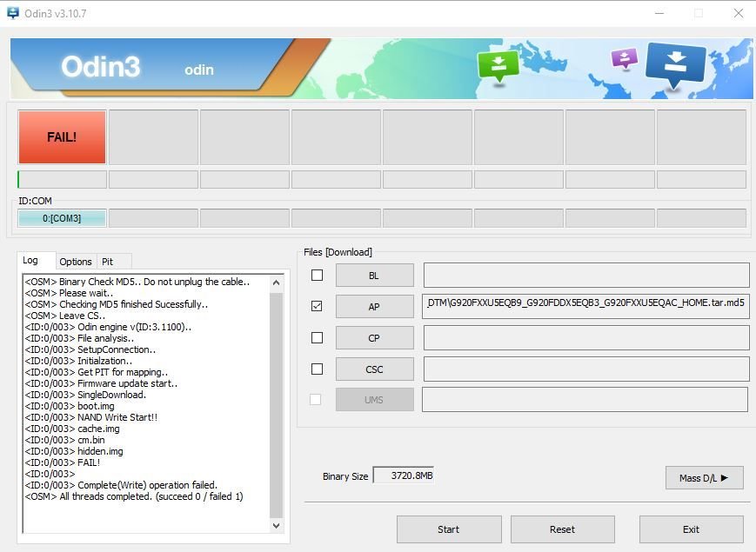Click the log scrollbar up arrow

click(x=277, y=283)
